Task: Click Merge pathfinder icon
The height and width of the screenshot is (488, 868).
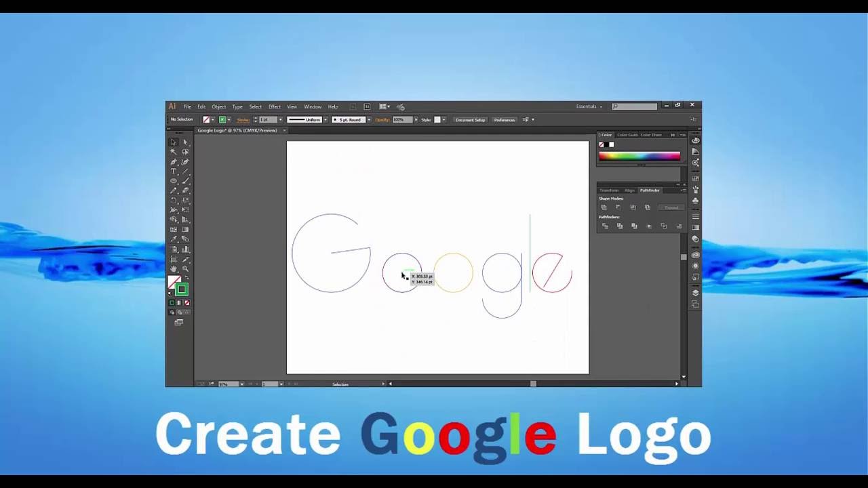Action: 634,226
